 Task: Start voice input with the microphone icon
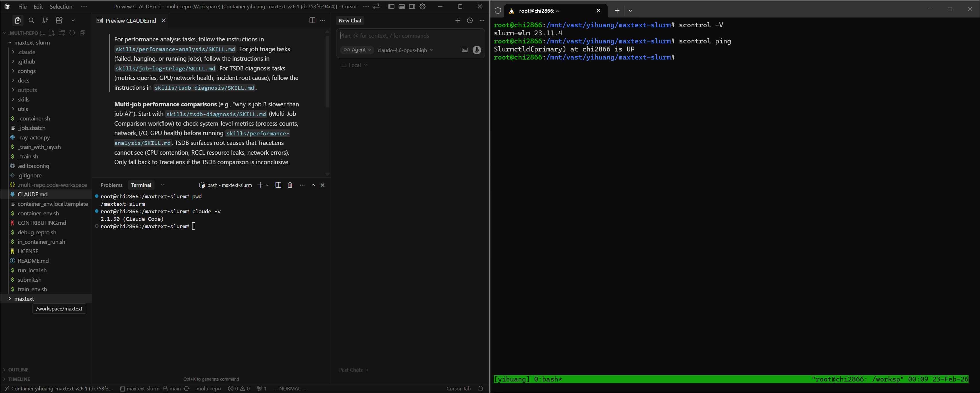click(x=477, y=50)
